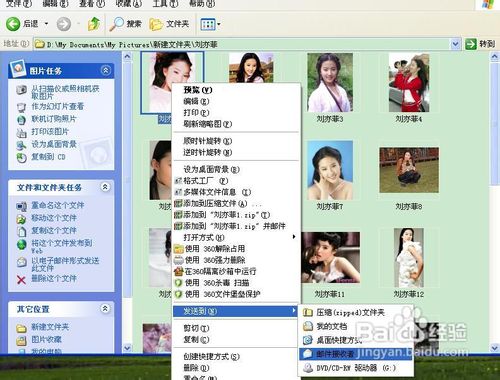
Task: Go up one folder level icon
Action: [94, 24]
